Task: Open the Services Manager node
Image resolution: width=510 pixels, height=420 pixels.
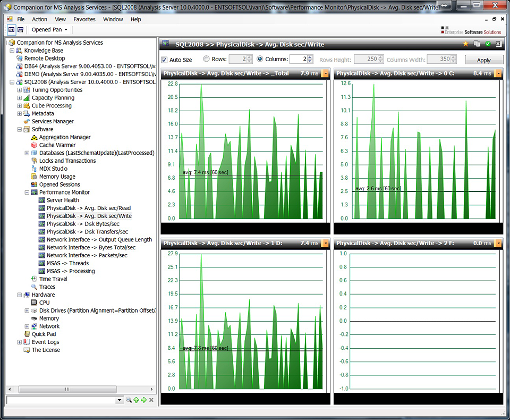Action: 53,121
